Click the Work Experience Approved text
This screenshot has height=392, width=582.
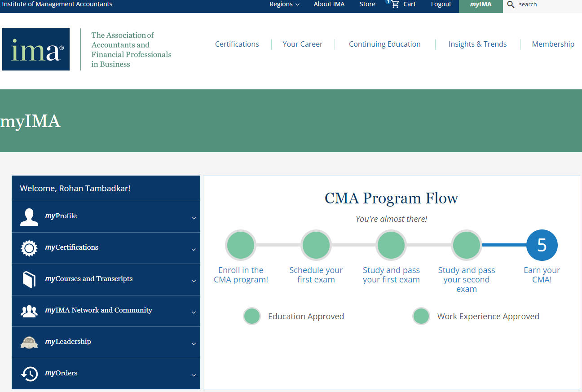[x=489, y=317]
